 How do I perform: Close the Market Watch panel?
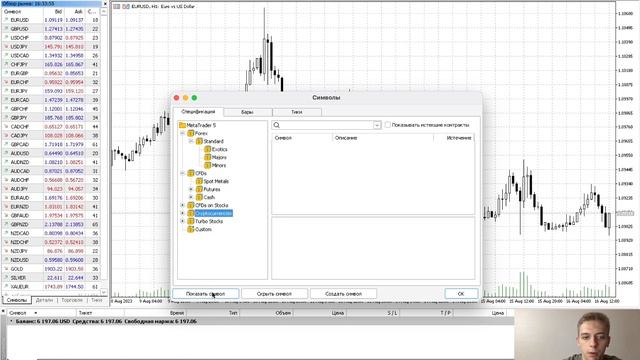[105, 4]
